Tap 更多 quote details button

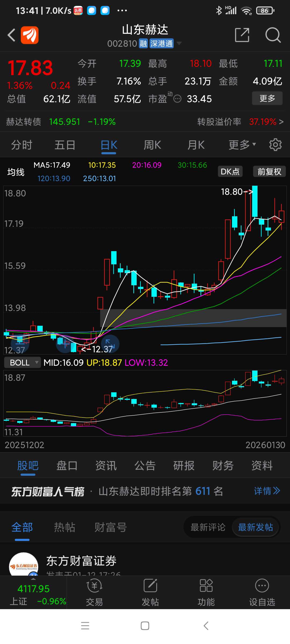coord(267,98)
